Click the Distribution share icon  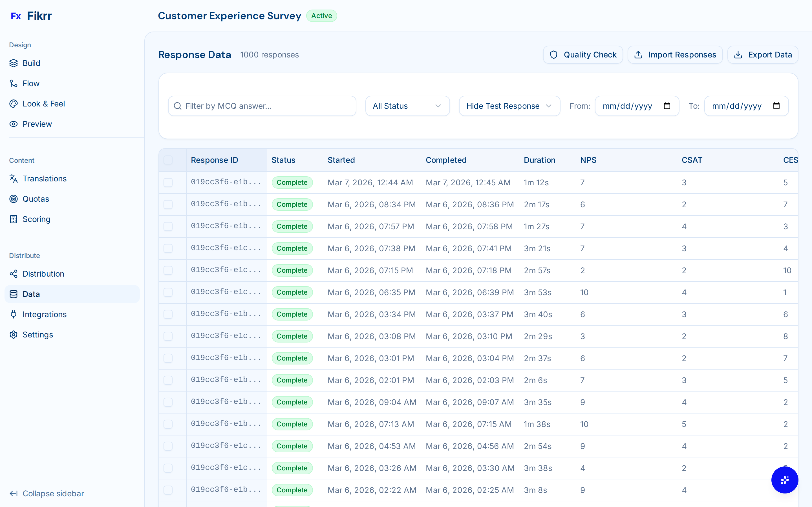[14, 273]
